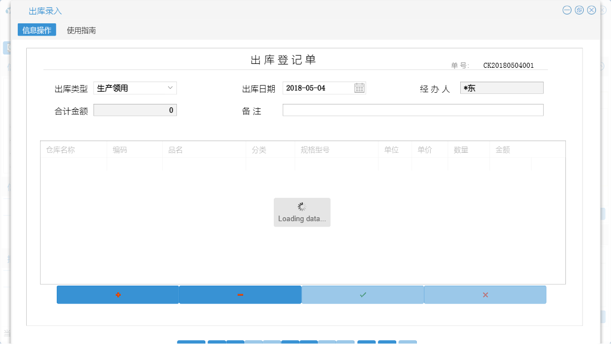The width and height of the screenshot is (611, 364).
Task: Click the green checkmark confirm icon
Action: coord(362,295)
